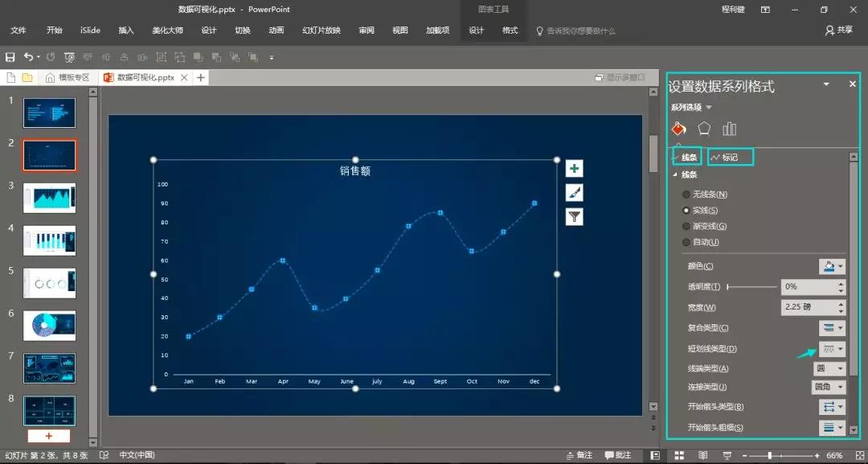Open the 加载项 ribbon tab

coord(437,31)
